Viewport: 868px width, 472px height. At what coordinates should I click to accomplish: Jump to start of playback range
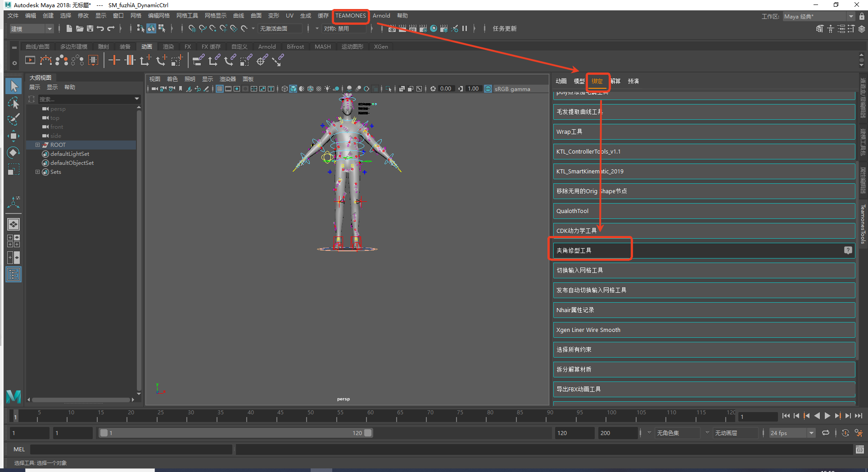tap(786, 416)
